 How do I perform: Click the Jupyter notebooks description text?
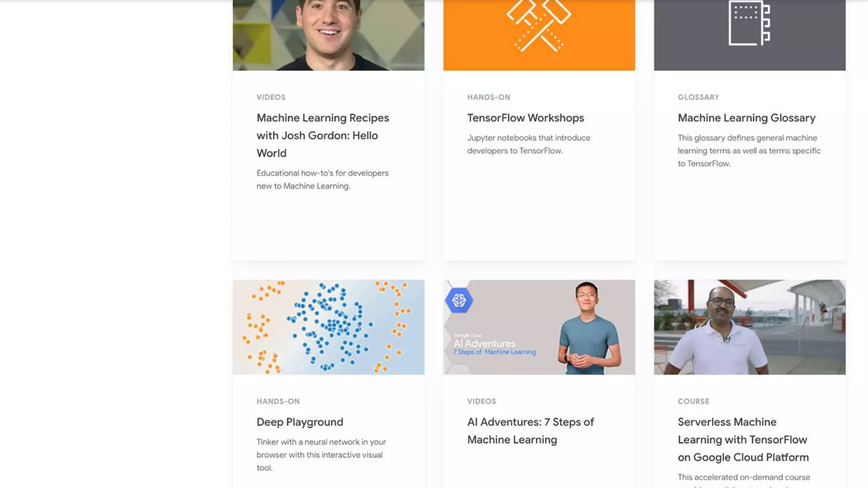[529, 144]
